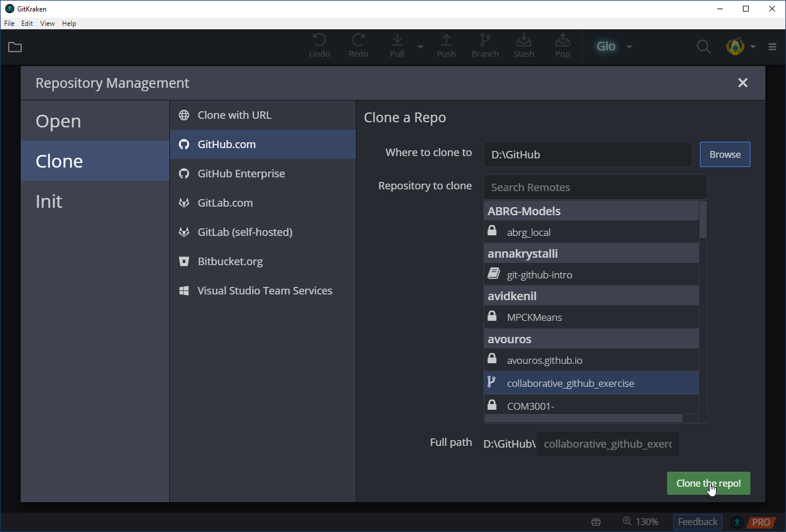The image size is (786, 532).
Task: Click the Feedback button
Action: 698,522
